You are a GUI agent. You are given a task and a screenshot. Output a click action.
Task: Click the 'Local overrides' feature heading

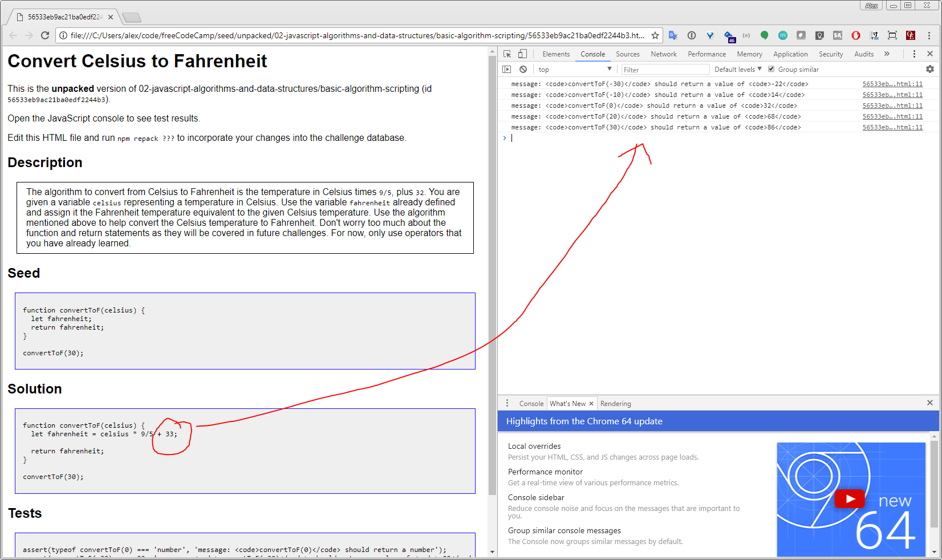click(x=534, y=446)
